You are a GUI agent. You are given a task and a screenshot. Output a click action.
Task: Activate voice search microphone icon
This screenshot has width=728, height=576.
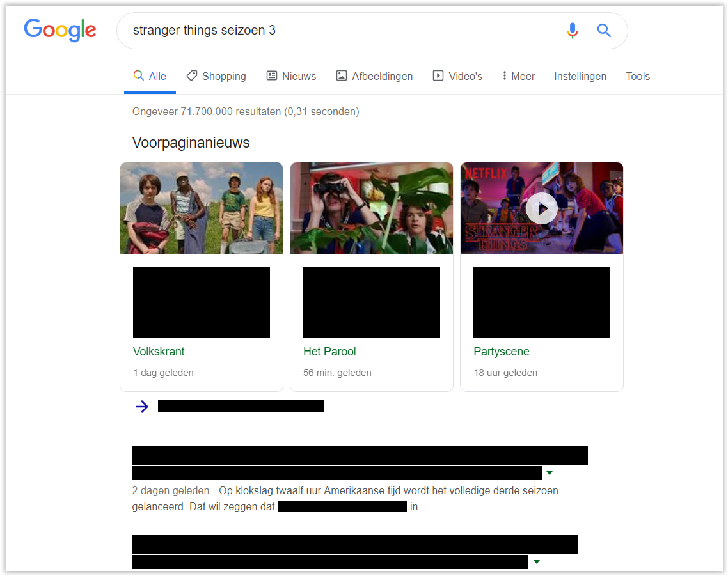pos(572,31)
